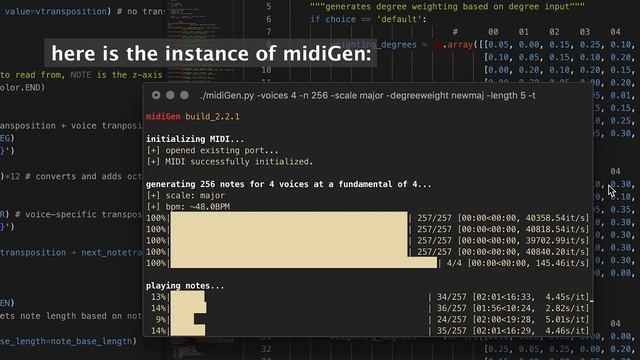Click editor line number 32

(266, 349)
